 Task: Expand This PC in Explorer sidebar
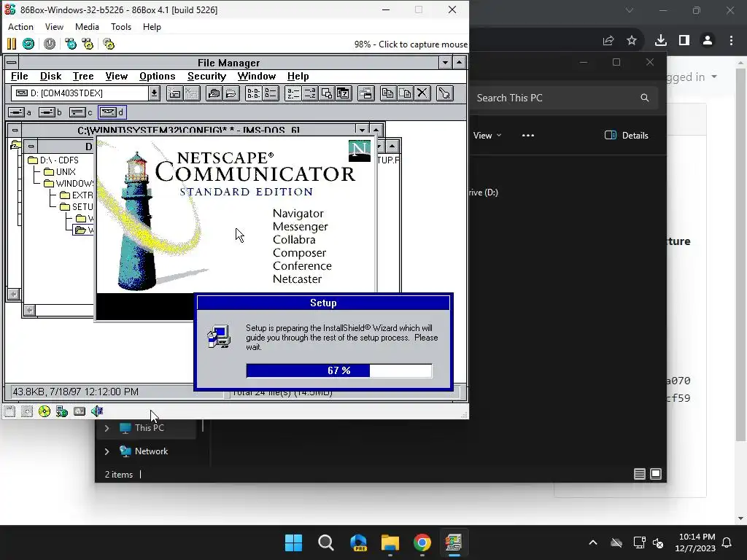[x=107, y=428]
